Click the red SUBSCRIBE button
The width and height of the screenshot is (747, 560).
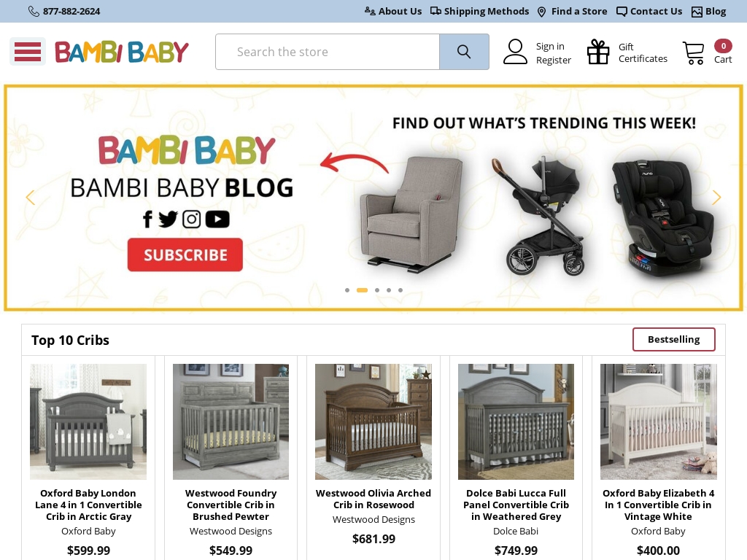tap(185, 254)
